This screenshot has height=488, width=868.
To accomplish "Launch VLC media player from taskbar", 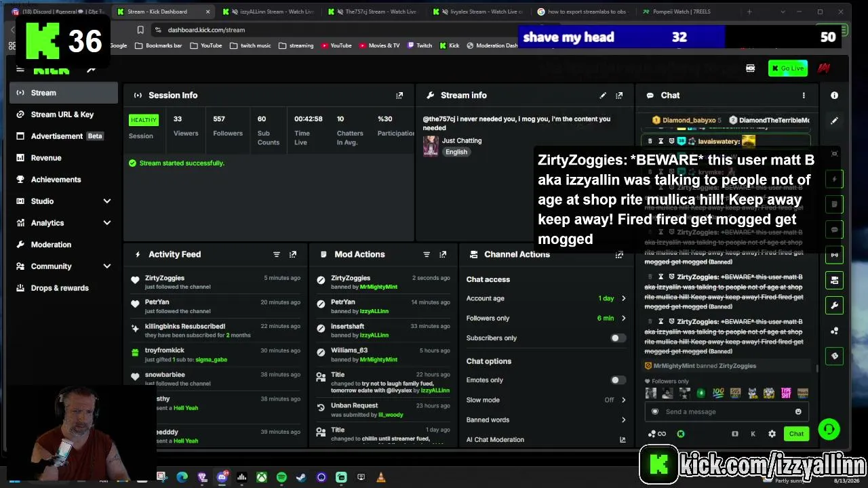I will [381, 477].
